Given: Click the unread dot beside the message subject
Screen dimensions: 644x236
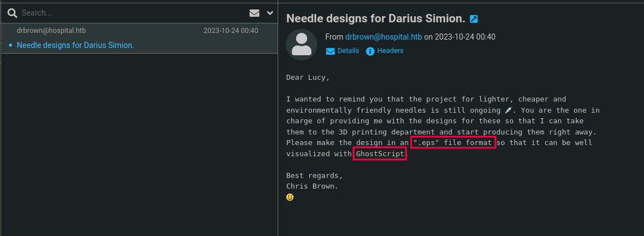Looking at the screenshot, I should click(11, 45).
